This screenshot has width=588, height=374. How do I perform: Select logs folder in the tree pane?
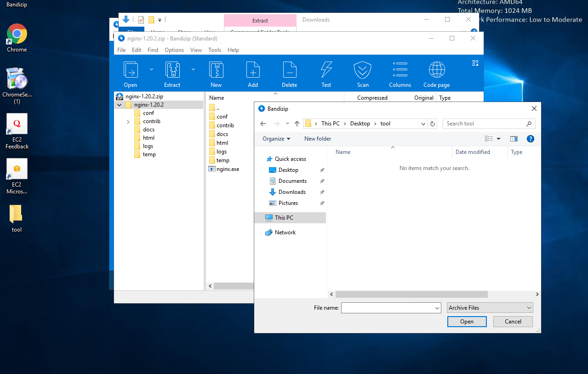(148, 146)
